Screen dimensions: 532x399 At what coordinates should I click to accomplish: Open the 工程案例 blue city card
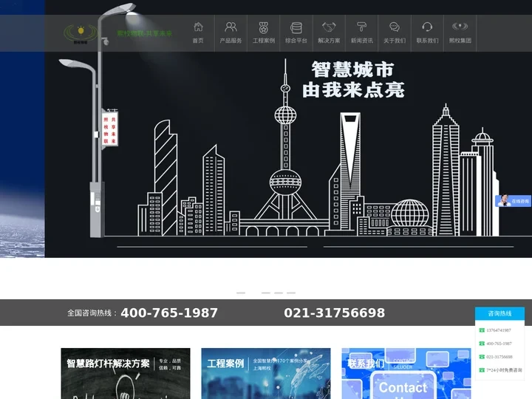coord(266,374)
